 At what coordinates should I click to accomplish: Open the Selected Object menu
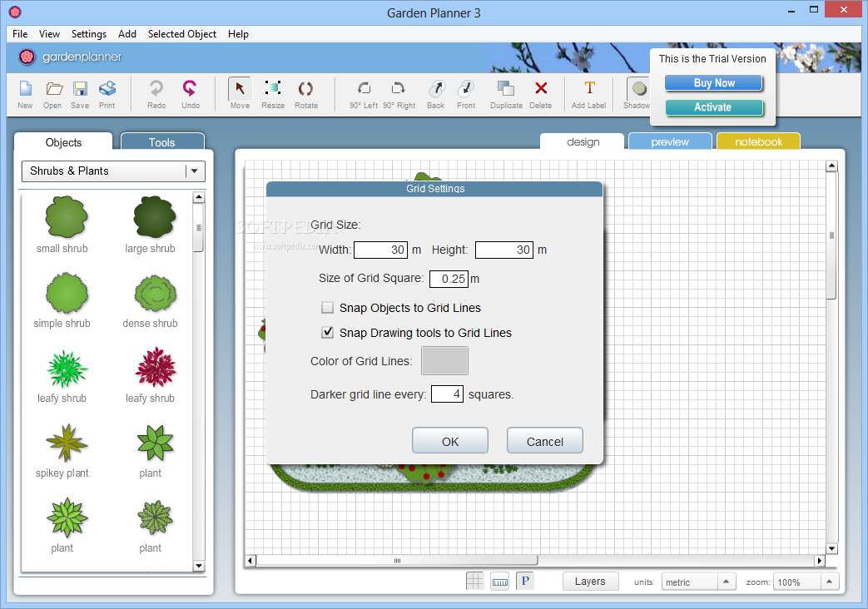point(182,34)
